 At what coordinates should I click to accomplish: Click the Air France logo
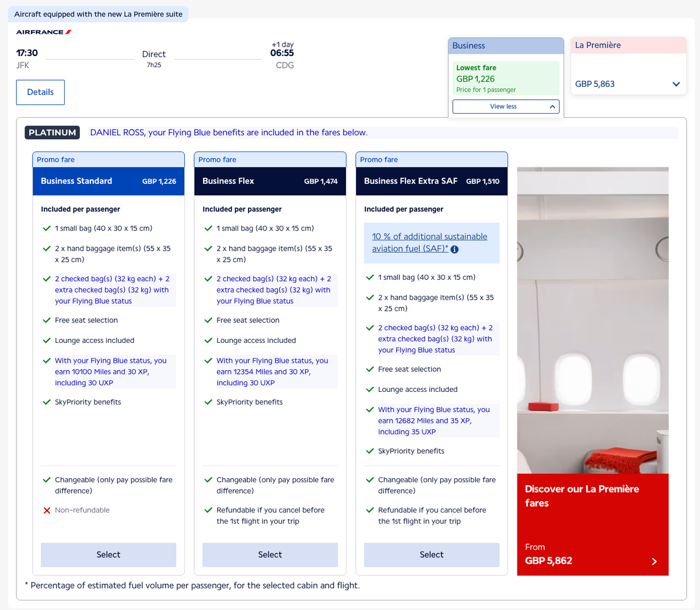coord(43,33)
